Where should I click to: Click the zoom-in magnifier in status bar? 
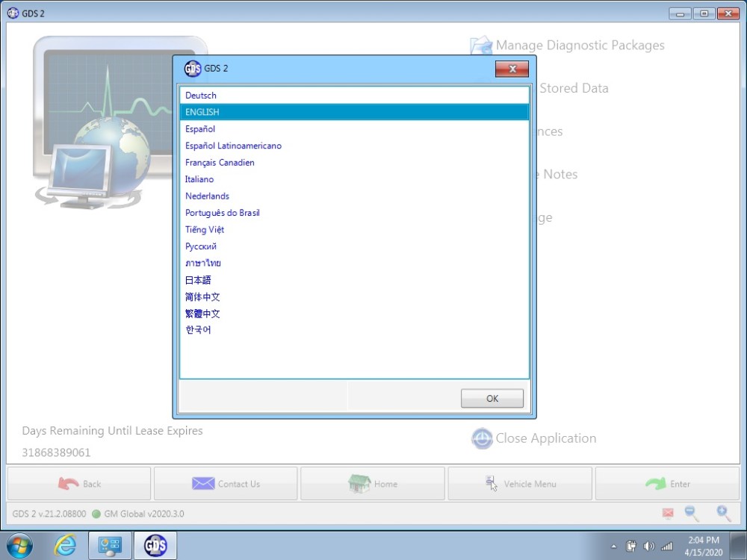722,514
